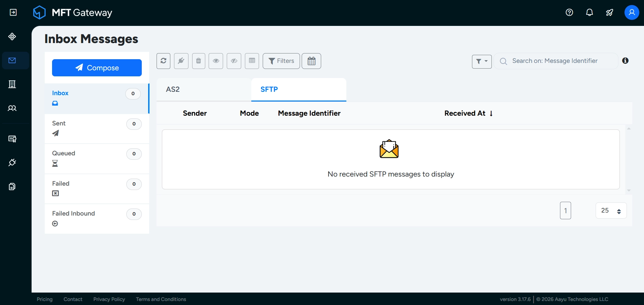This screenshot has height=305, width=644.
Task: Open the integrations plug icon in sidebar
Action: click(12, 163)
